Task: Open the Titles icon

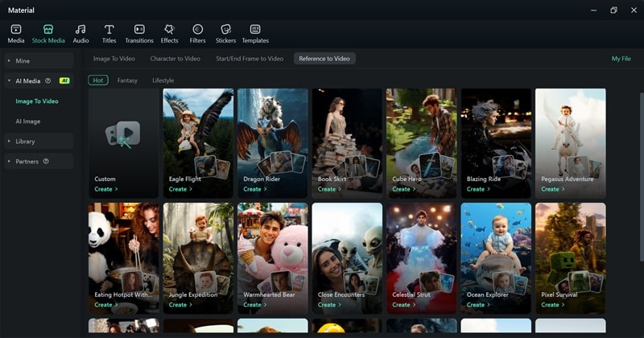Action: pos(109,29)
